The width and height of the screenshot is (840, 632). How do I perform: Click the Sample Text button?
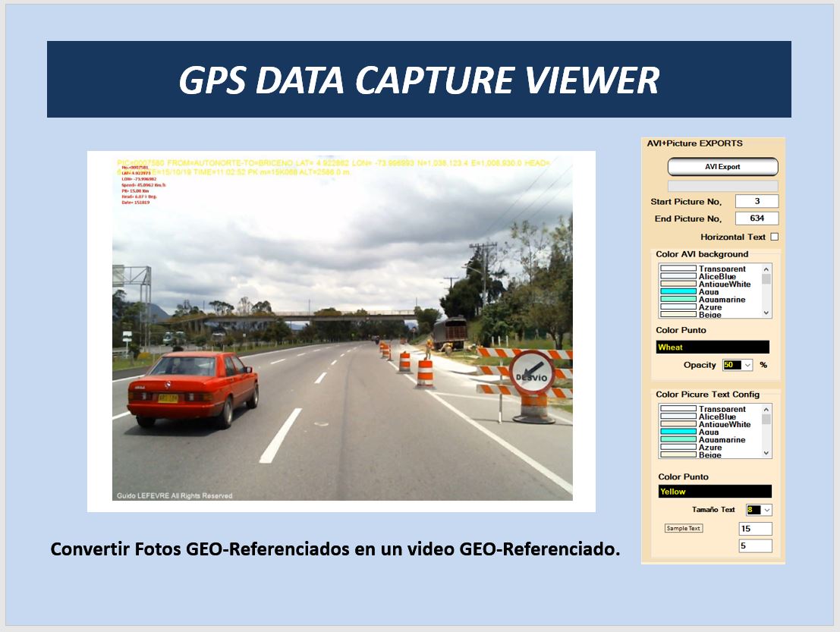684,528
